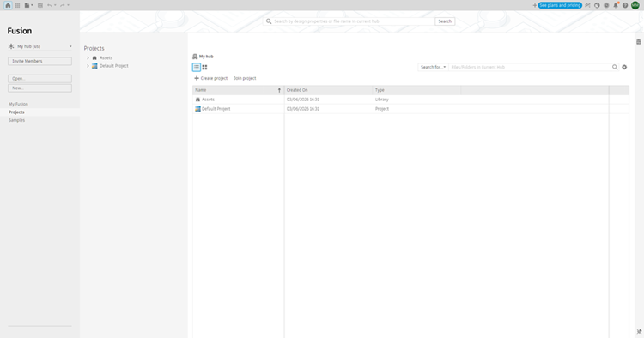Open the Search for... dropdown
644x338 pixels.
[433, 67]
